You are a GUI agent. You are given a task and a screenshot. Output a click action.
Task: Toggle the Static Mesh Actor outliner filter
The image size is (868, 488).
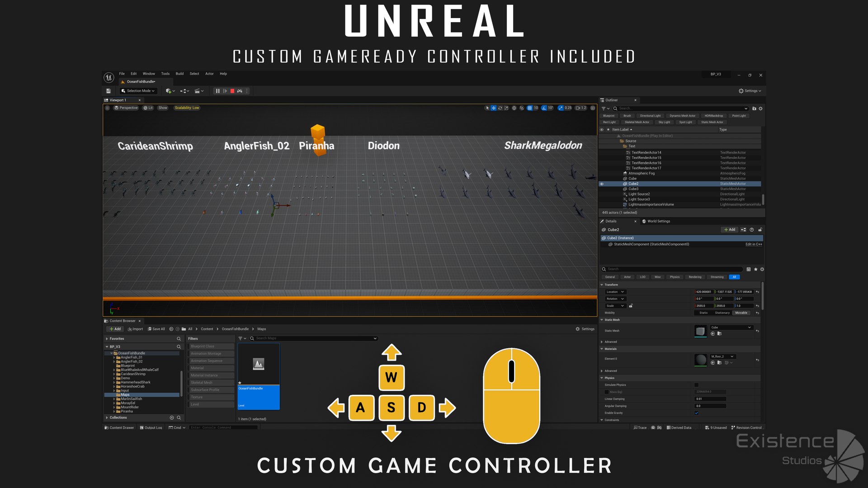point(712,122)
